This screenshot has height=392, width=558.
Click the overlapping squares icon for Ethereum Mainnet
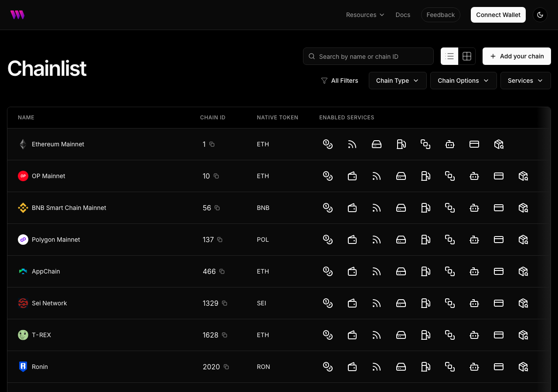point(425,144)
